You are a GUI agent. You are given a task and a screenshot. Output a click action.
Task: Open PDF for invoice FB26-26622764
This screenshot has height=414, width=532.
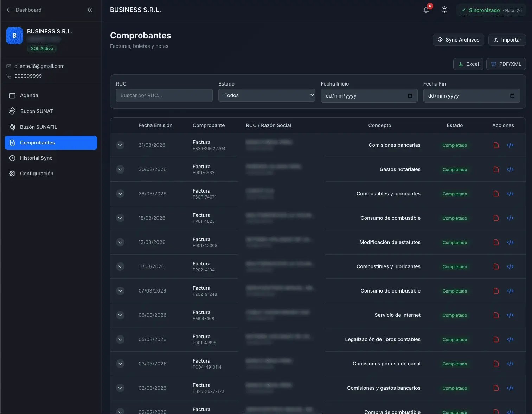(x=496, y=145)
